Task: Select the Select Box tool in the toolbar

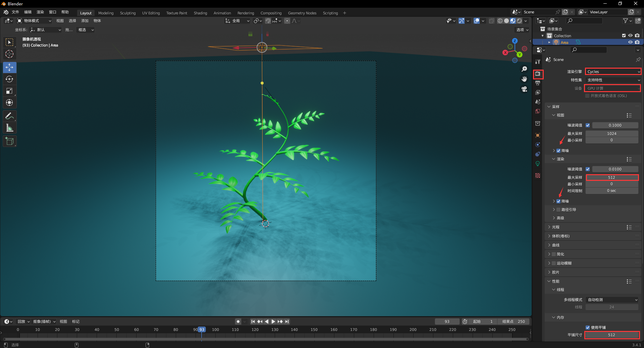Action: (x=9, y=42)
